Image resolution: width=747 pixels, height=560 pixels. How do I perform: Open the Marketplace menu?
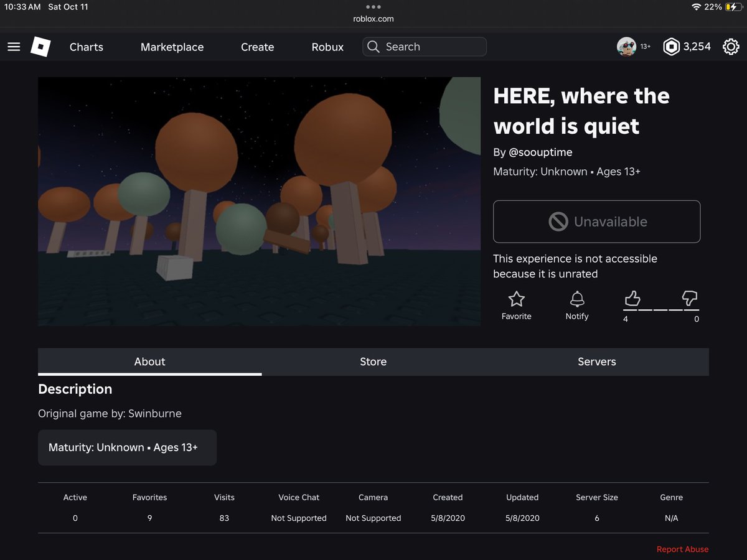172,47
